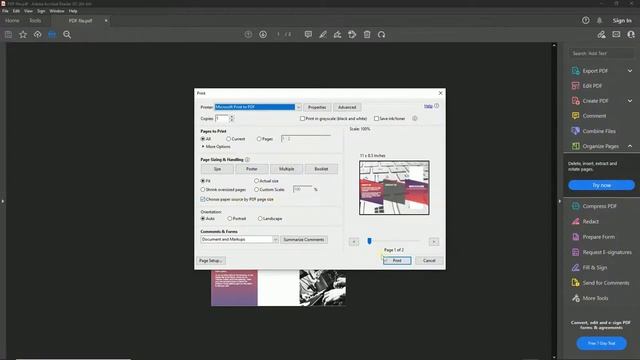Select the Custom Scale radio button
640x360 pixels.
point(256,189)
